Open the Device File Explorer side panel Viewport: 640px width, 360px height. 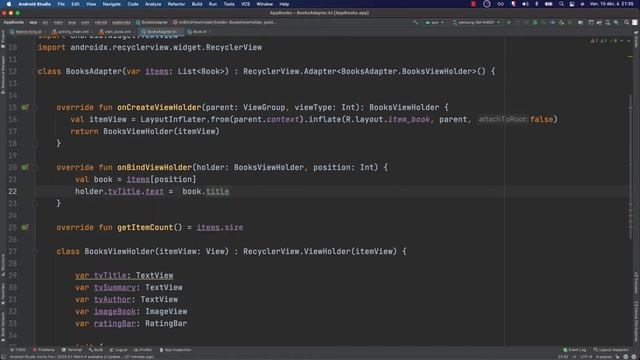pos(636,320)
